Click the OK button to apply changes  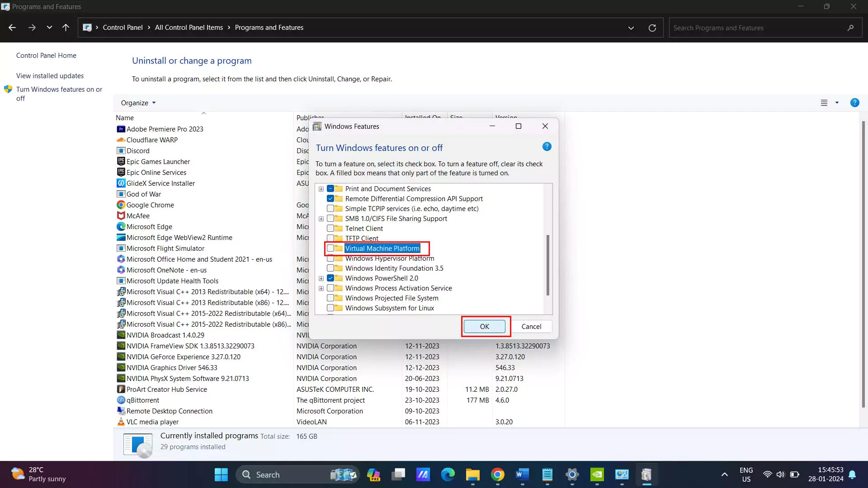pyautogui.click(x=485, y=326)
